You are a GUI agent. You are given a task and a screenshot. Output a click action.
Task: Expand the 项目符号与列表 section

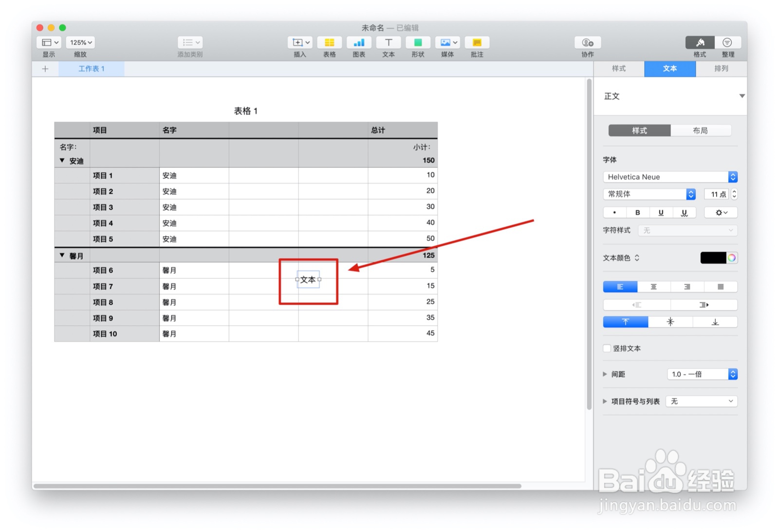[605, 401]
